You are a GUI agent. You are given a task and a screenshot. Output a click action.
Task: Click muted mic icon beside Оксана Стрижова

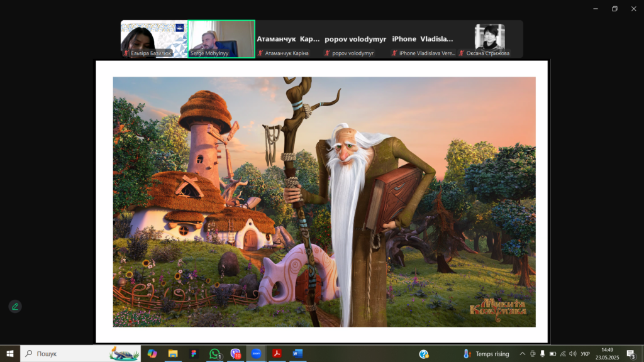click(462, 53)
